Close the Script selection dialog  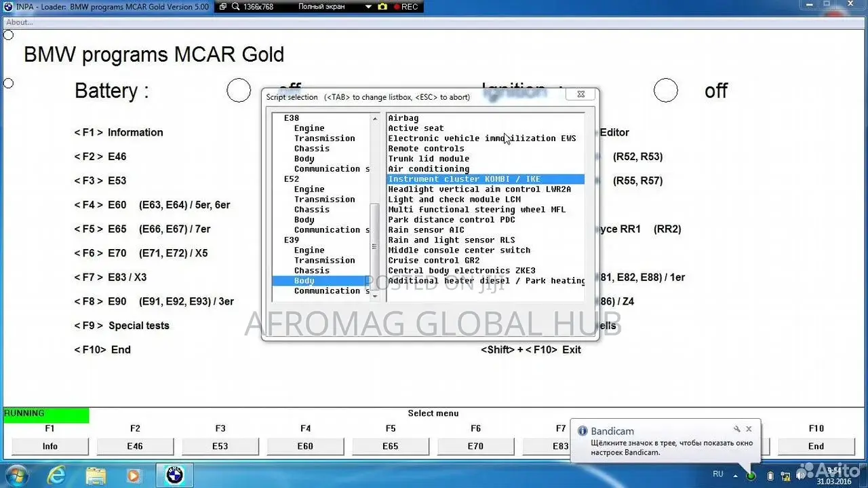(x=580, y=95)
